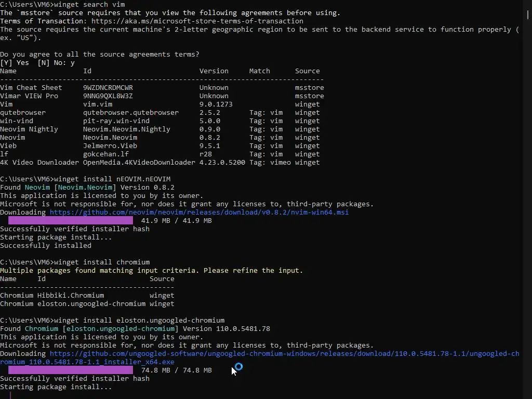Click the nvim-win64.msi download link
Viewport: 532px width, 399px height.
[x=199, y=212]
